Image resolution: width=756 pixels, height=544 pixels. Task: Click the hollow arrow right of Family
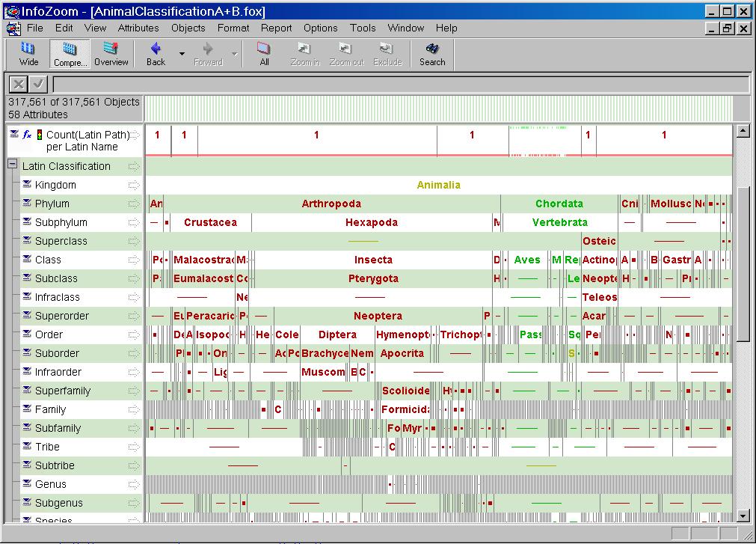[134, 409]
